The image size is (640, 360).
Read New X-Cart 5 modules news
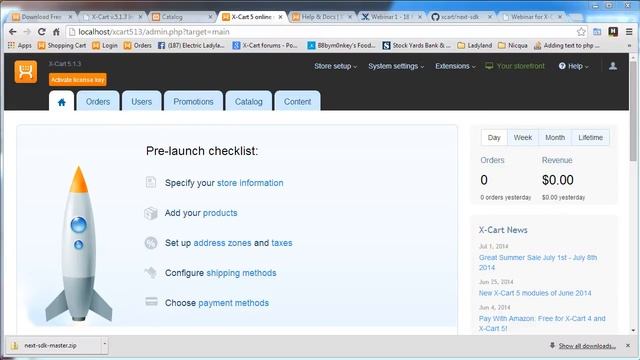pyautogui.click(x=535, y=293)
